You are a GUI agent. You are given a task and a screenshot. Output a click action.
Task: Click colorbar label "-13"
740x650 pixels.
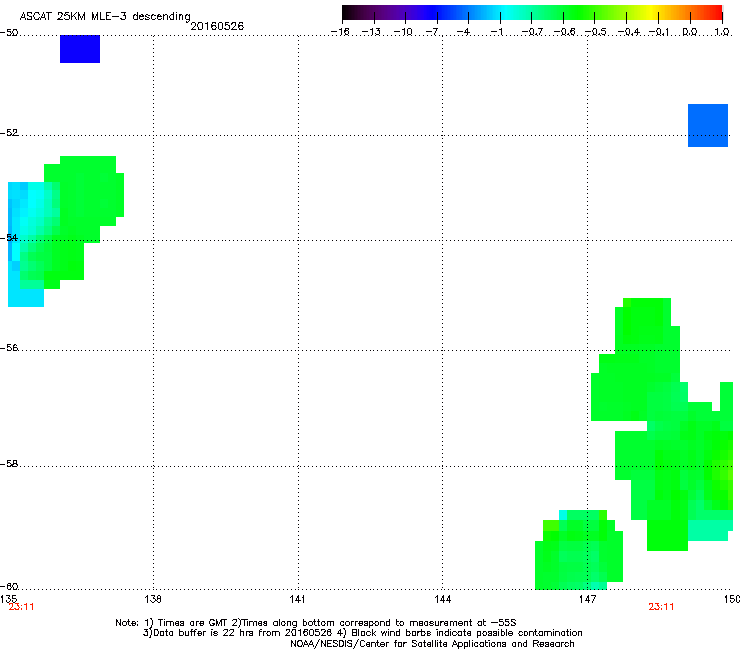[x=371, y=32]
